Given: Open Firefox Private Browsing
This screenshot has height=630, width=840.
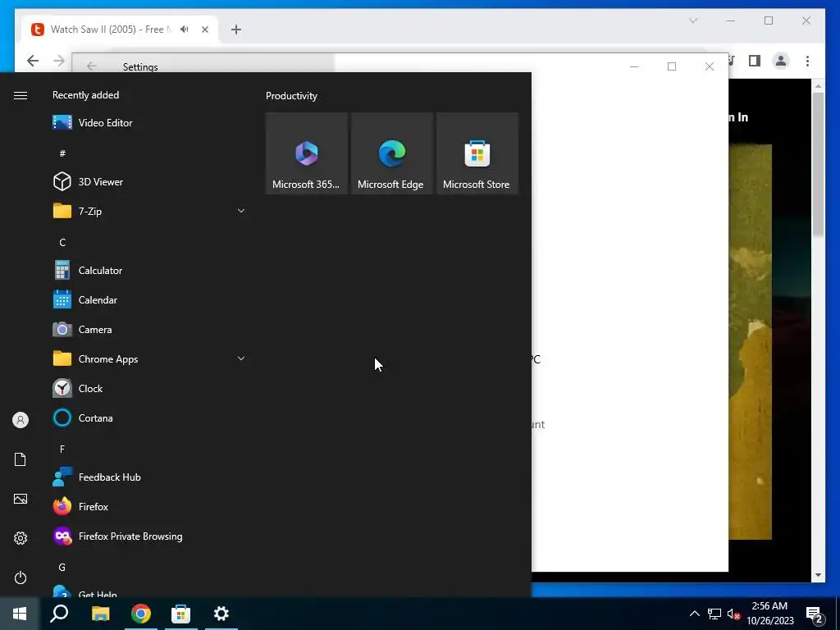Looking at the screenshot, I should tap(148, 536).
